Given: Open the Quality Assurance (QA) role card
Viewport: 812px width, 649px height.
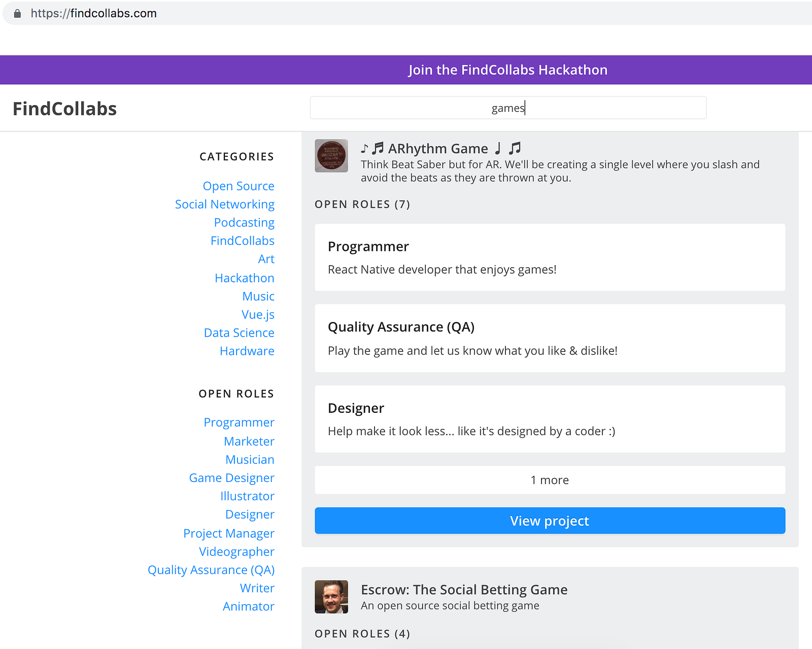Looking at the screenshot, I should 550,338.
